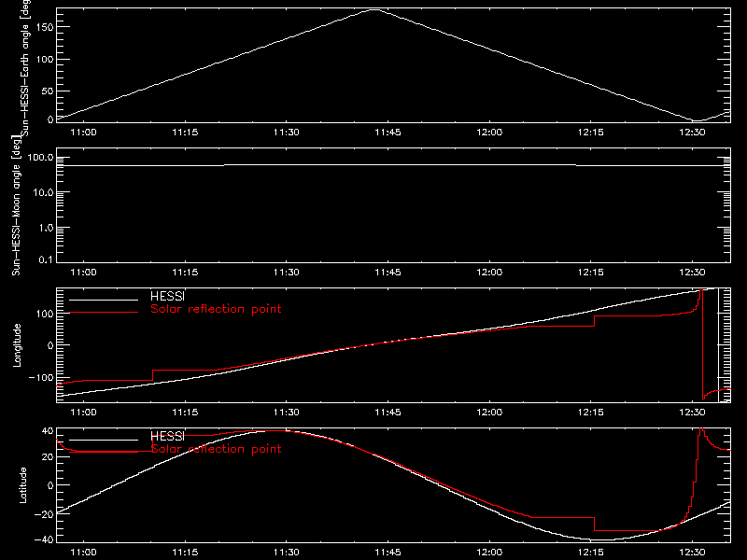The height and width of the screenshot is (560, 747).
Task: Click the 11:00 tick under the Earth angle plot
Action: tap(83, 133)
